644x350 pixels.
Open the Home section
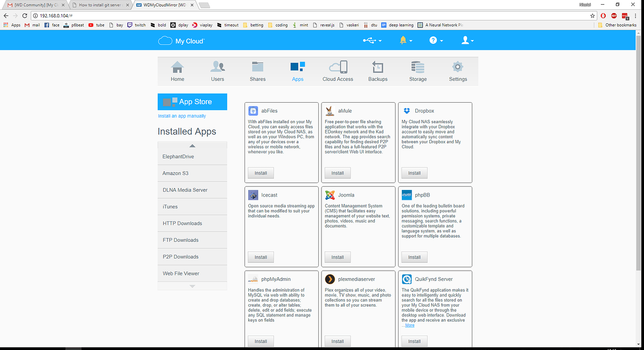(177, 71)
